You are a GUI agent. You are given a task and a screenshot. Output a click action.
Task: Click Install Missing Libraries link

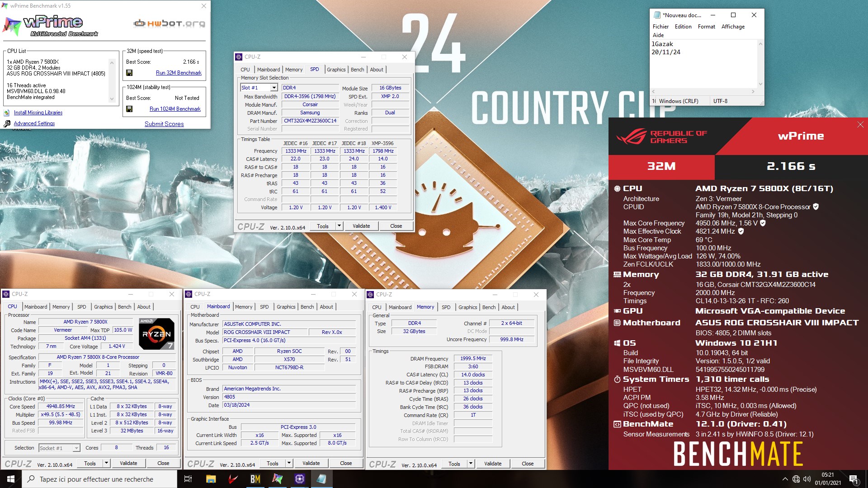[38, 113]
